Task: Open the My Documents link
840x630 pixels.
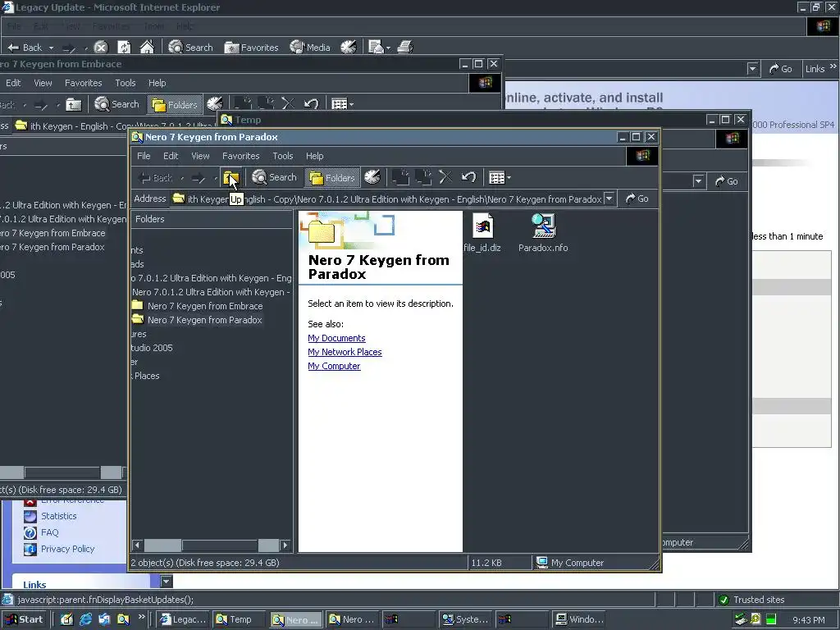Action: pyautogui.click(x=336, y=338)
